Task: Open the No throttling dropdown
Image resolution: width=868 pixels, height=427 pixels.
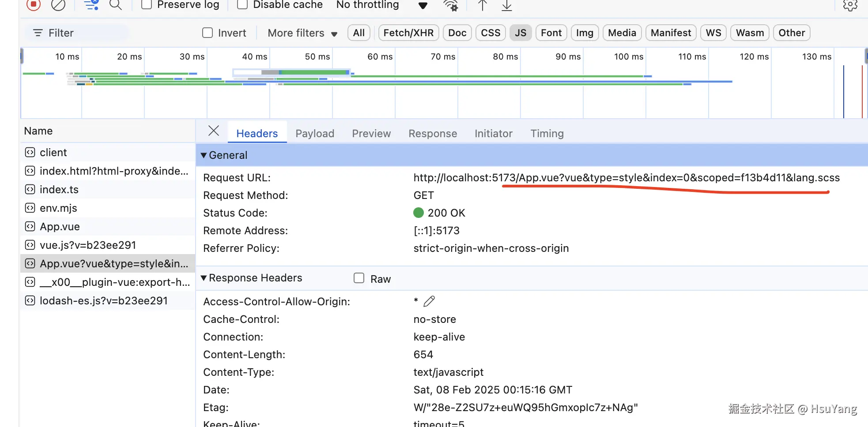Action: (381, 5)
